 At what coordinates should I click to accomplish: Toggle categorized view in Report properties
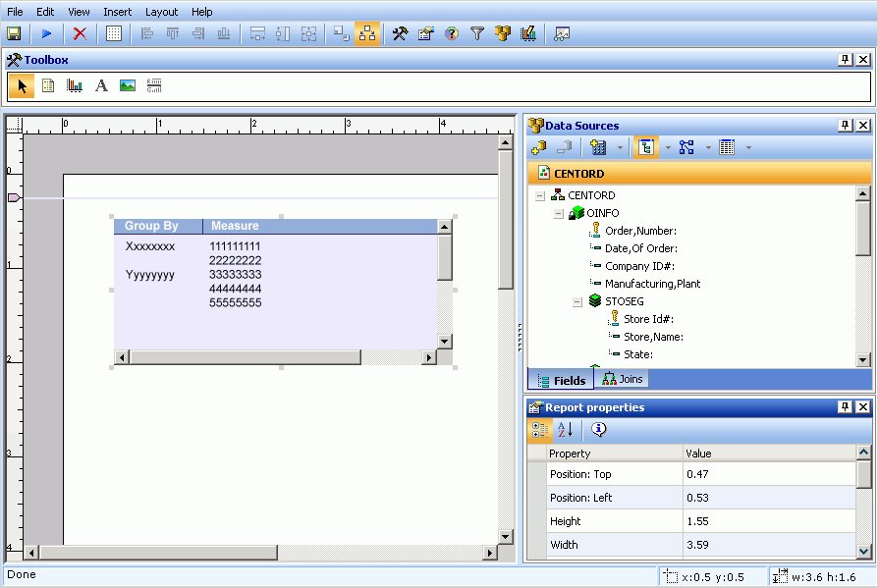click(x=540, y=430)
